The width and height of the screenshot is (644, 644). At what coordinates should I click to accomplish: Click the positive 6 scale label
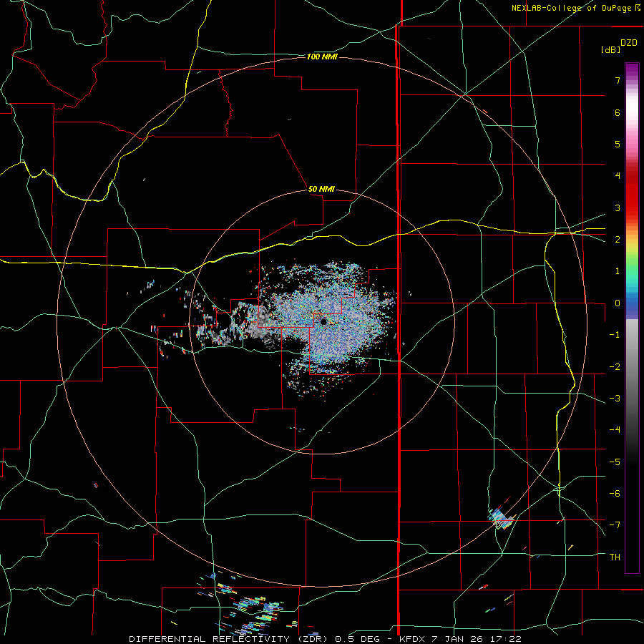click(618, 112)
